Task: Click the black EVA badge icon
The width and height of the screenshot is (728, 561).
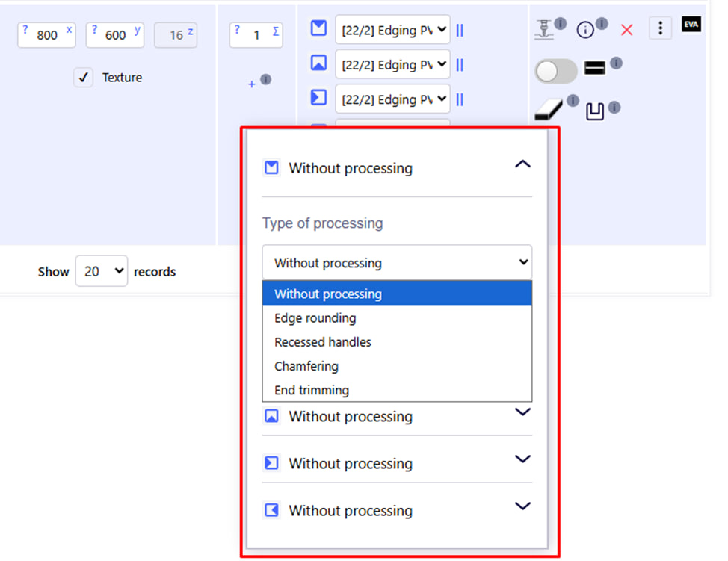Action: (691, 25)
